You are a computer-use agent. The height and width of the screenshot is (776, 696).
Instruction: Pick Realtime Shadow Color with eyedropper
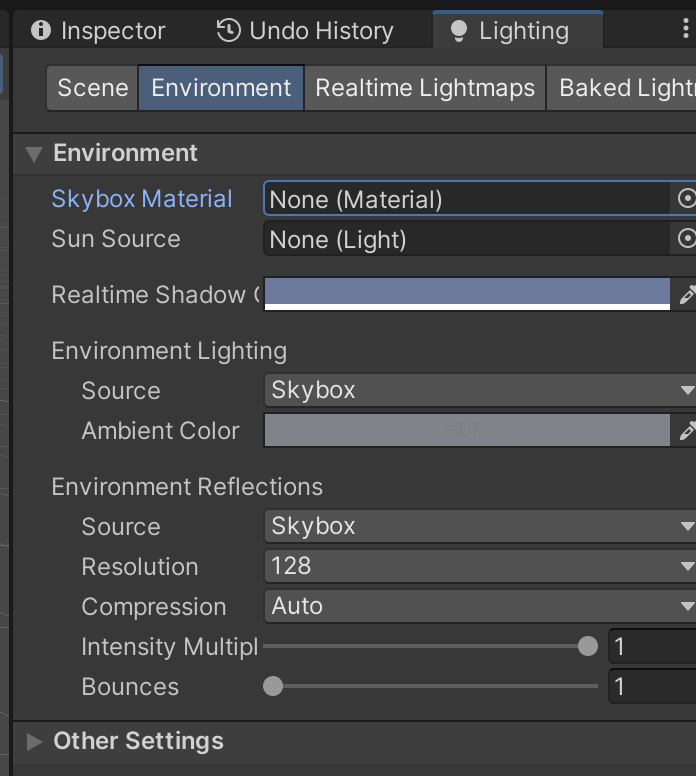click(687, 294)
